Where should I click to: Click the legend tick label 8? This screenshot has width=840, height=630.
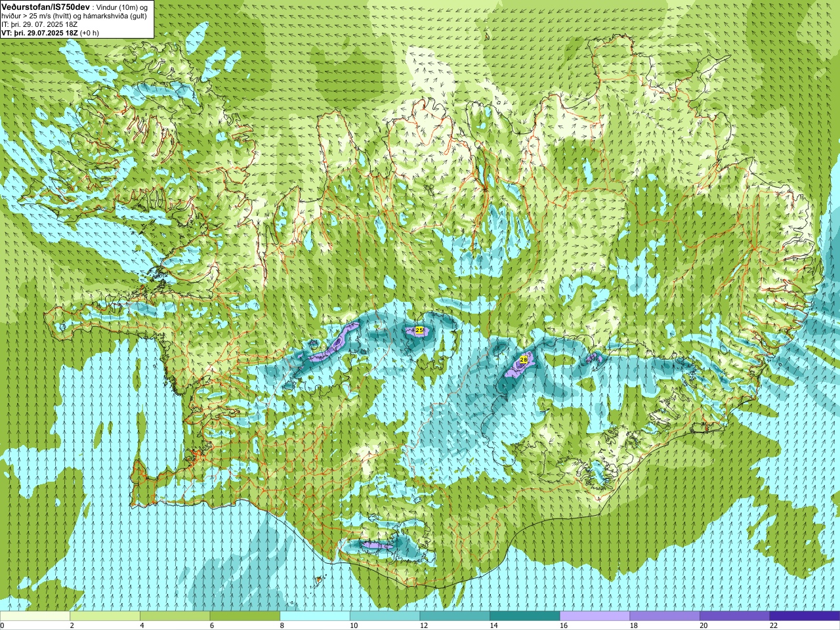(x=282, y=625)
